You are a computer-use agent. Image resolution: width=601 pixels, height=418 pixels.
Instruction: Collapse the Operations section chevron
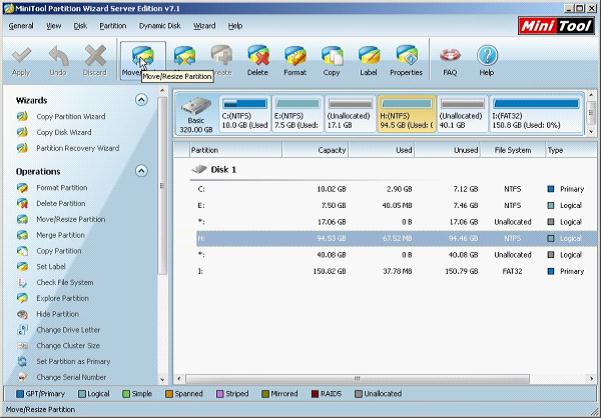[141, 171]
